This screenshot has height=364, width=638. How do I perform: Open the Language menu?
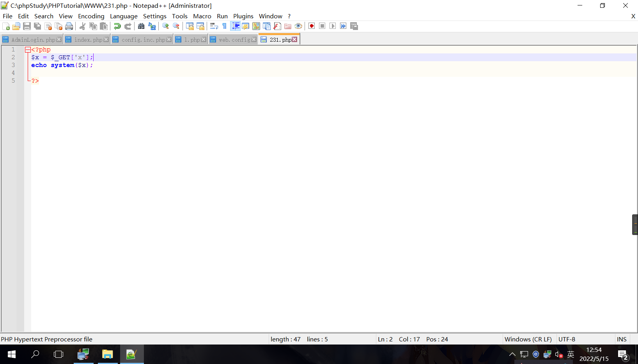(124, 16)
